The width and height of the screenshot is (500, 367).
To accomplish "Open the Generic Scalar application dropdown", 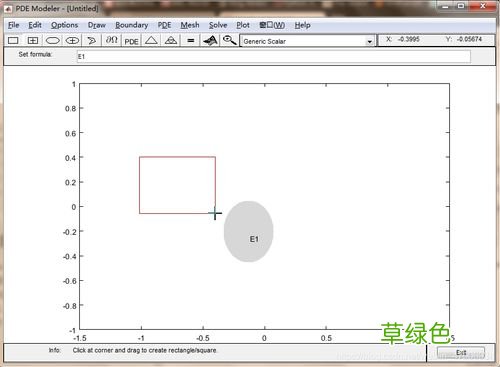I will (x=307, y=41).
